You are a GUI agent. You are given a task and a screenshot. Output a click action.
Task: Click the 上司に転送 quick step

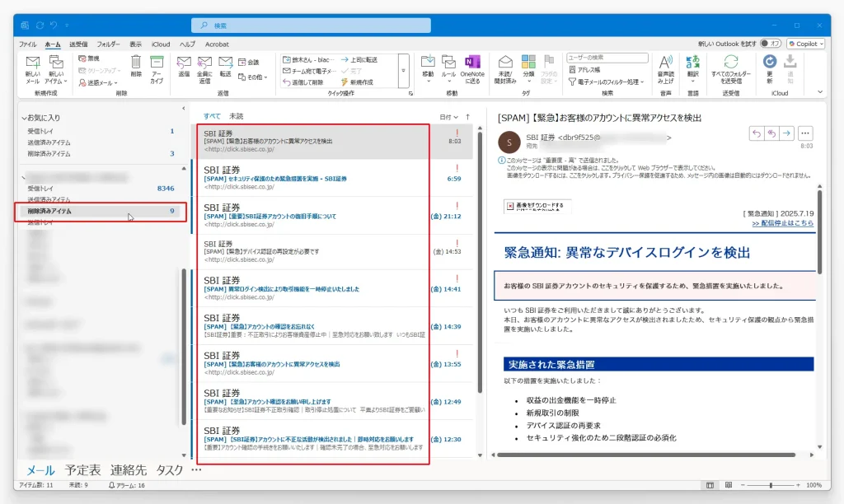(x=359, y=59)
